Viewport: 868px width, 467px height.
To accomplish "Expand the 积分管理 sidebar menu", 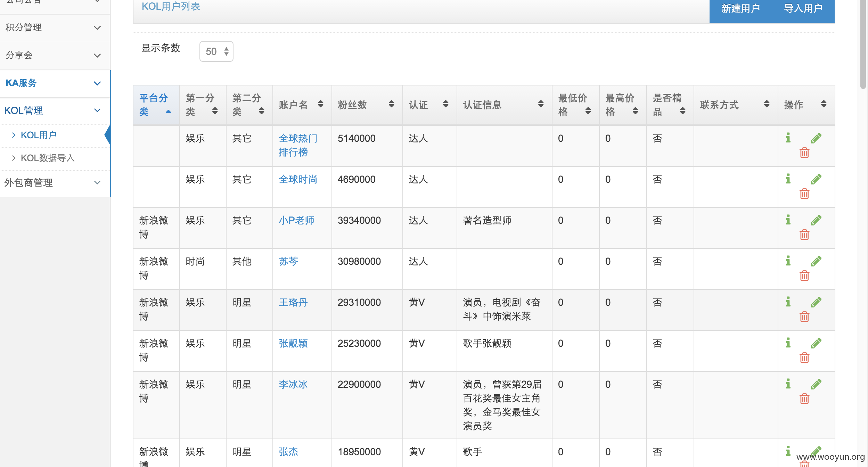I will 55,27.
